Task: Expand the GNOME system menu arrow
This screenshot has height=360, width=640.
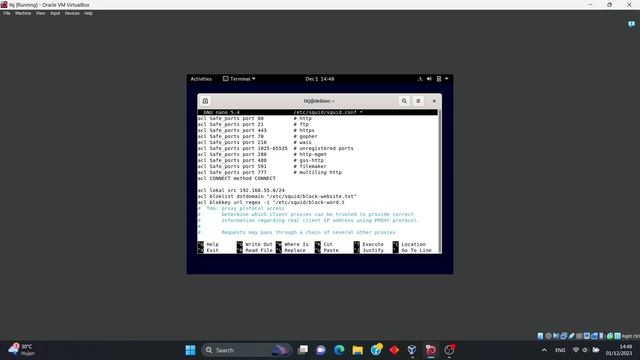Action: [x=447, y=79]
